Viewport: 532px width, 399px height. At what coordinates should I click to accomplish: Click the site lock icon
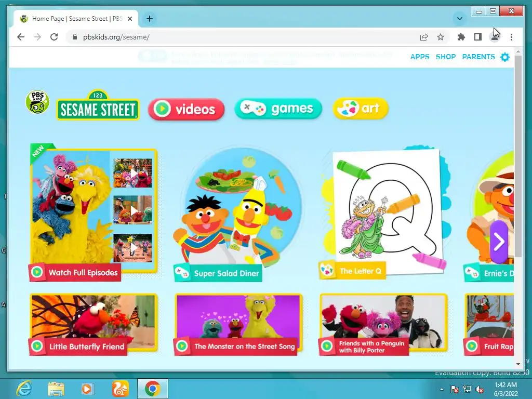click(75, 37)
